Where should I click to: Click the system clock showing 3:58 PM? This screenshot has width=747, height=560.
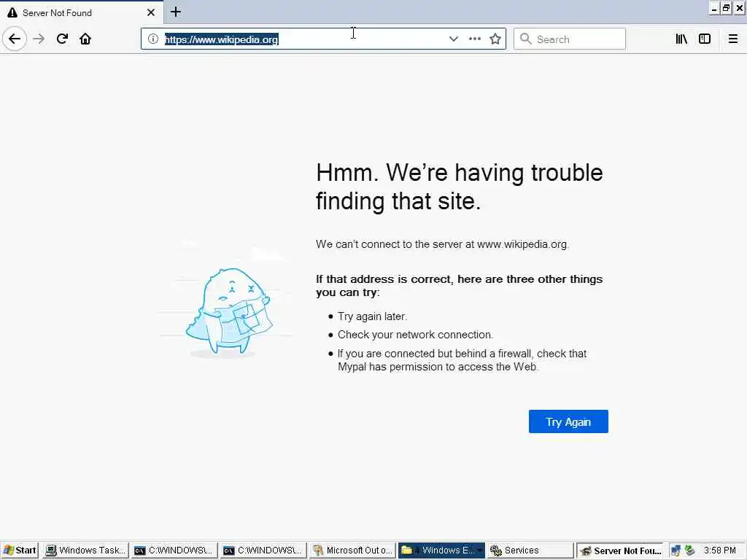[x=720, y=551]
